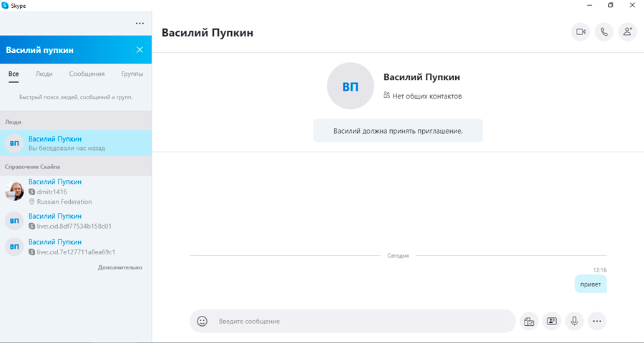Restore down the Skype window
Viewport: 644px width, 343px height.
coord(611,5)
